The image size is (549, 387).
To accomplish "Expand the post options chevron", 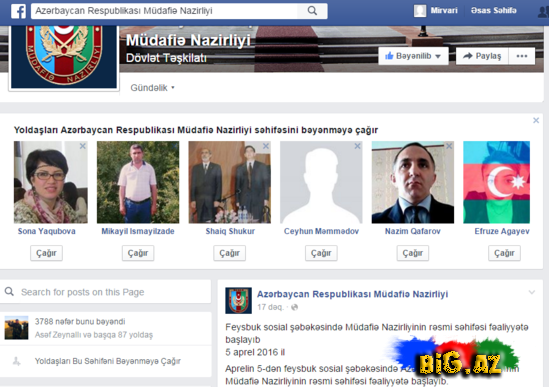I will 531,292.
